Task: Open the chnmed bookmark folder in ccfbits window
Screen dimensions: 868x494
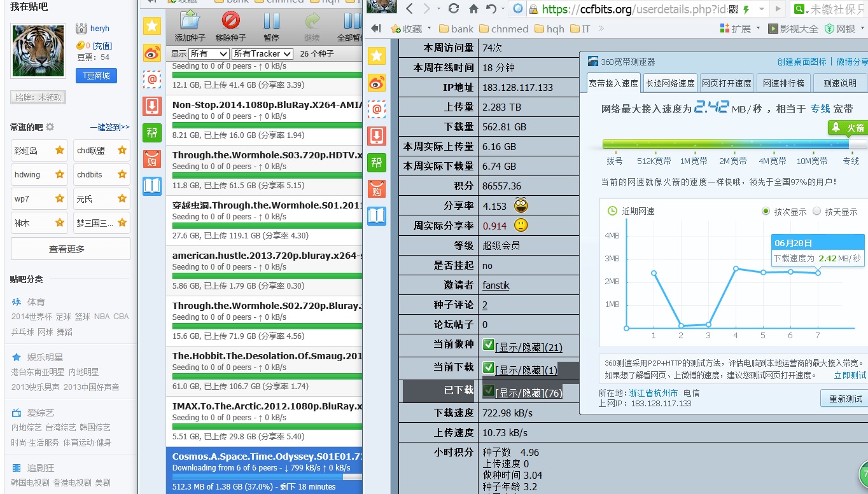Action: [x=504, y=29]
